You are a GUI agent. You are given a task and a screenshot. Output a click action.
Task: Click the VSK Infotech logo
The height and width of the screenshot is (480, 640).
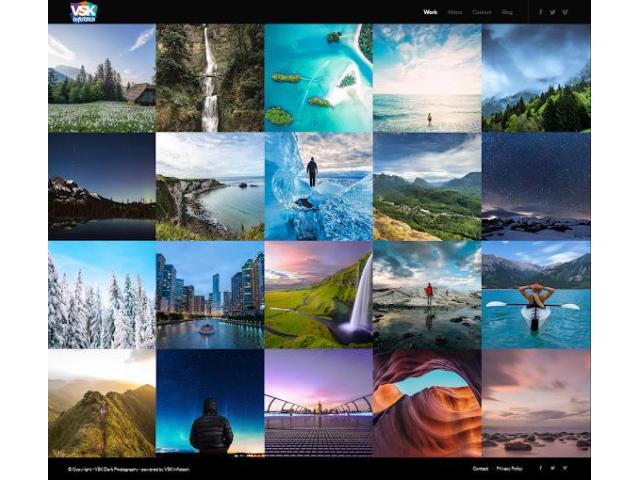pyautogui.click(x=84, y=12)
